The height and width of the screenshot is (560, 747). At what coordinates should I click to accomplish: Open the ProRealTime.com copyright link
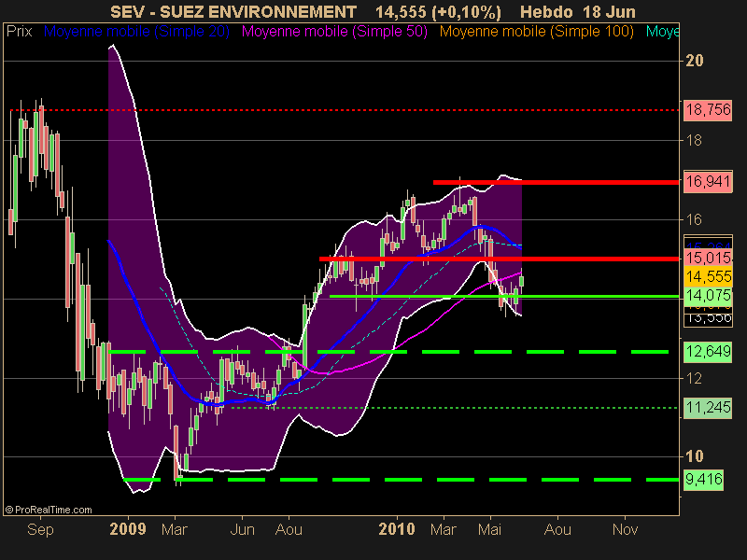point(49,510)
